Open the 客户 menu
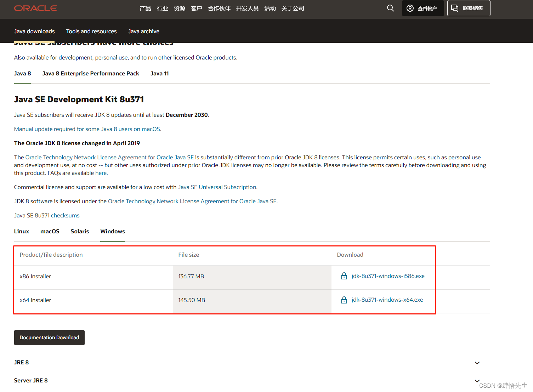 tap(196, 8)
